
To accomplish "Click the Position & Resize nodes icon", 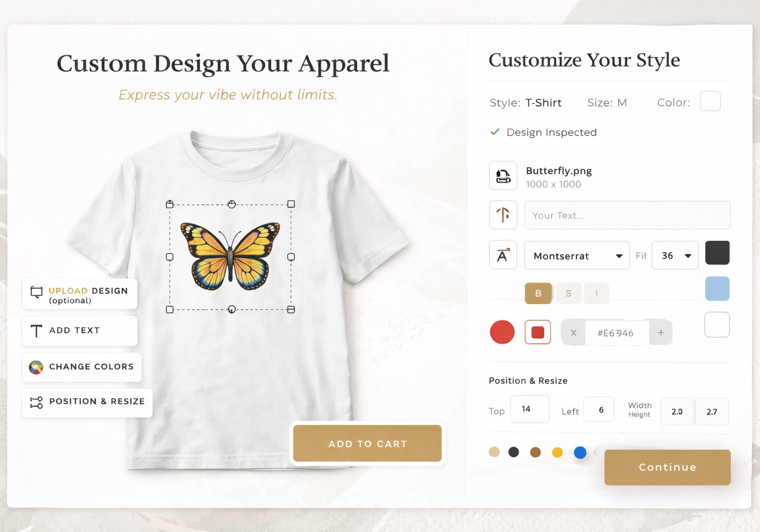I will (36, 403).
